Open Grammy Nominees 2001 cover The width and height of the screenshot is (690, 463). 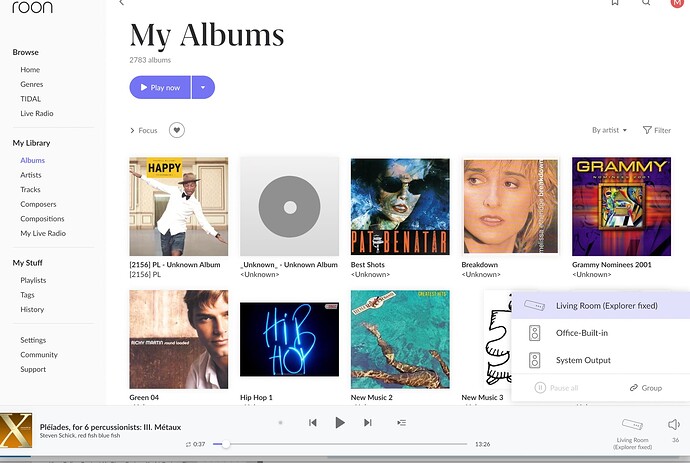click(621, 206)
